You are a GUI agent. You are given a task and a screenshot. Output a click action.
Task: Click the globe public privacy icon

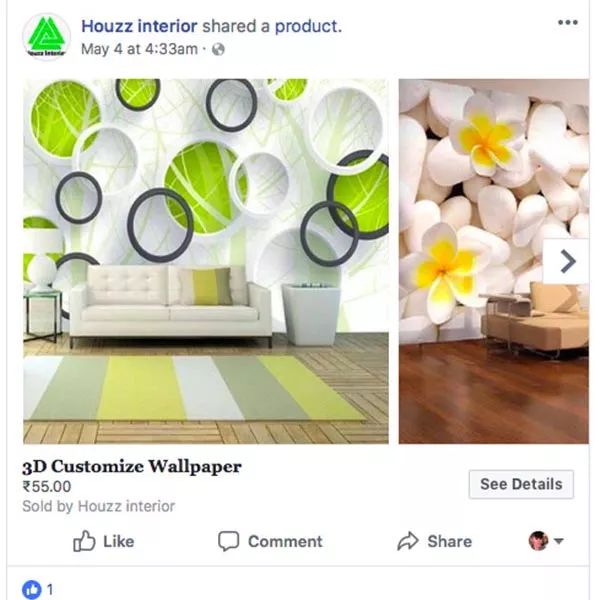pyautogui.click(x=218, y=49)
